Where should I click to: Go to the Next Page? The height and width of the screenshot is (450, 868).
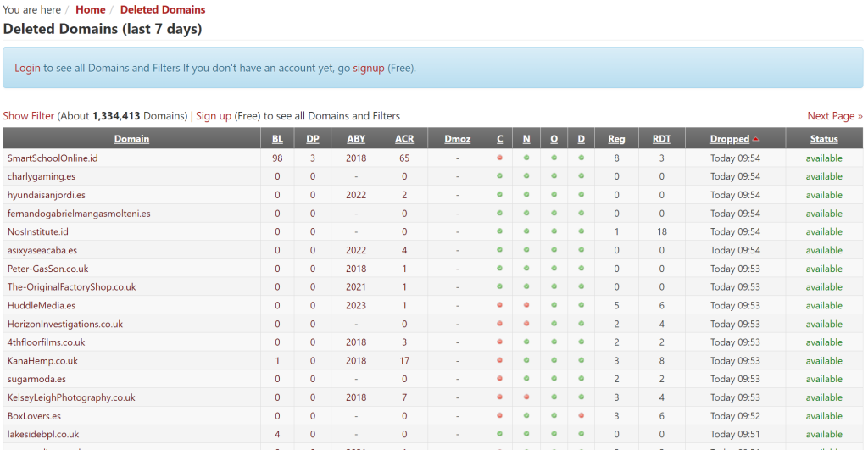pos(835,116)
